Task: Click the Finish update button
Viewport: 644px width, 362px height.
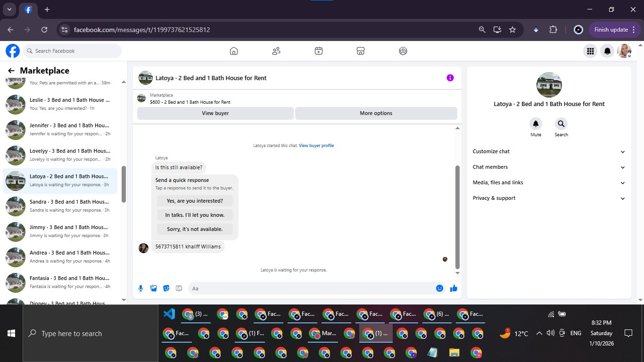Action: click(x=615, y=30)
